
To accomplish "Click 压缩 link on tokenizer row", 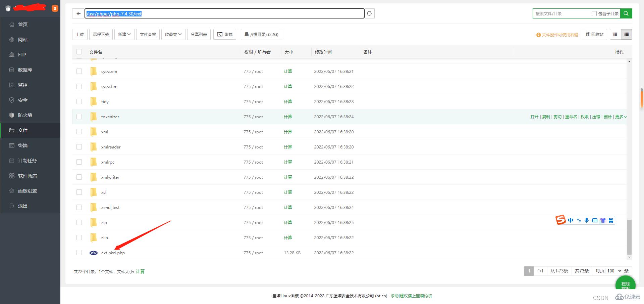I will (x=596, y=117).
